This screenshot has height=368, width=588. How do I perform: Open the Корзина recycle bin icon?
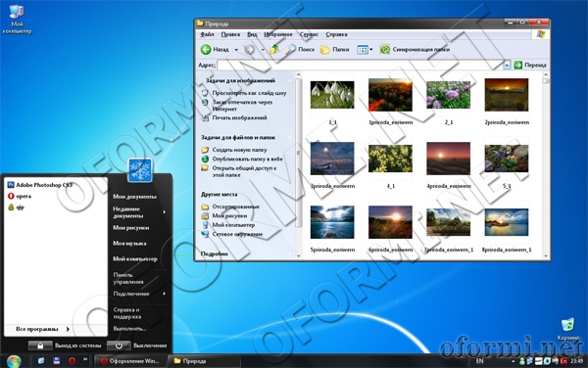pyautogui.click(x=567, y=325)
